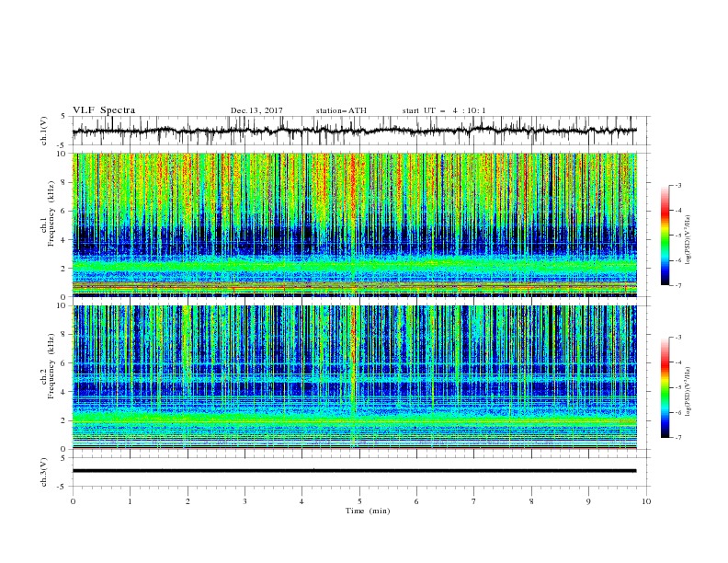Click the upper ch.1 PSD color bar

pyautogui.click(x=665, y=236)
